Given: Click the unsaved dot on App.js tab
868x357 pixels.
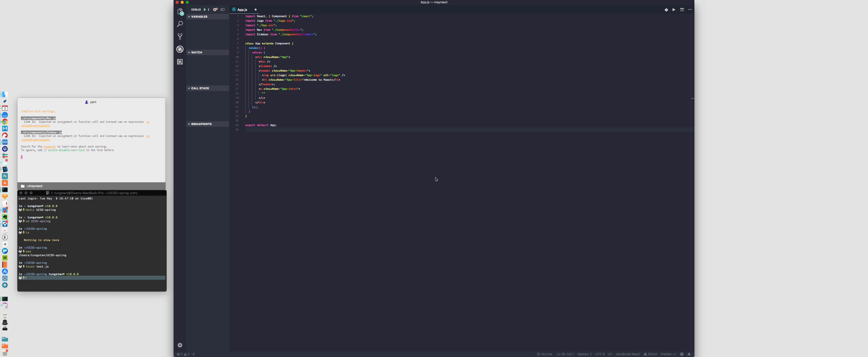Looking at the screenshot, I should pos(255,10).
